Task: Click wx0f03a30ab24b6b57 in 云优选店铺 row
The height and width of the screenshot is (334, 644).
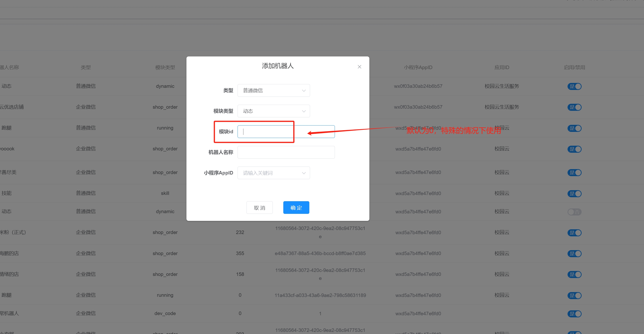Action: coord(418,107)
